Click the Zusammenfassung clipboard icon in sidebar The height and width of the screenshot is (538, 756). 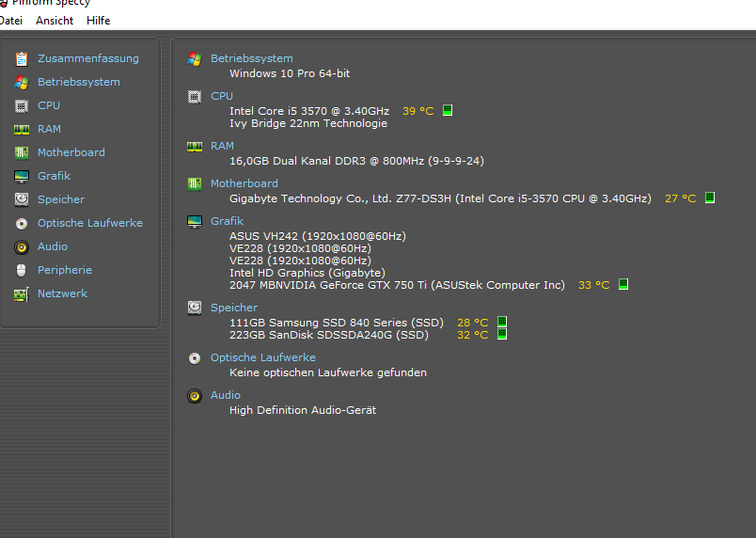tap(22, 59)
